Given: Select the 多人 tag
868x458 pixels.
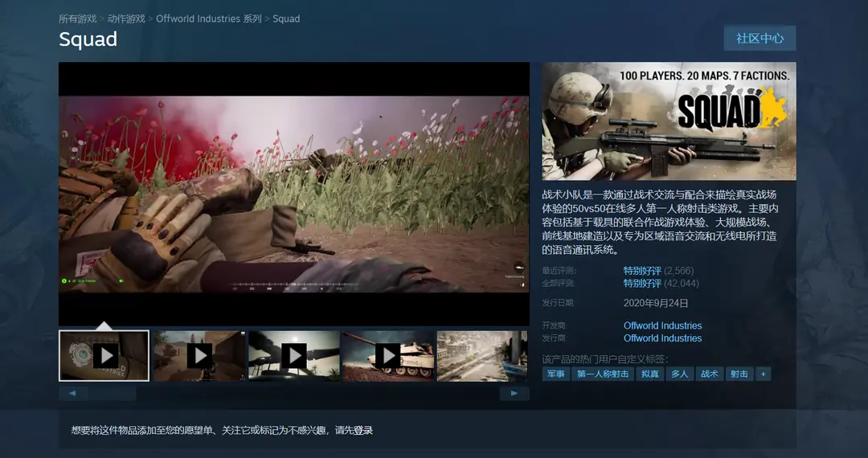Looking at the screenshot, I should pyautogui.click(x=680, y=374).
